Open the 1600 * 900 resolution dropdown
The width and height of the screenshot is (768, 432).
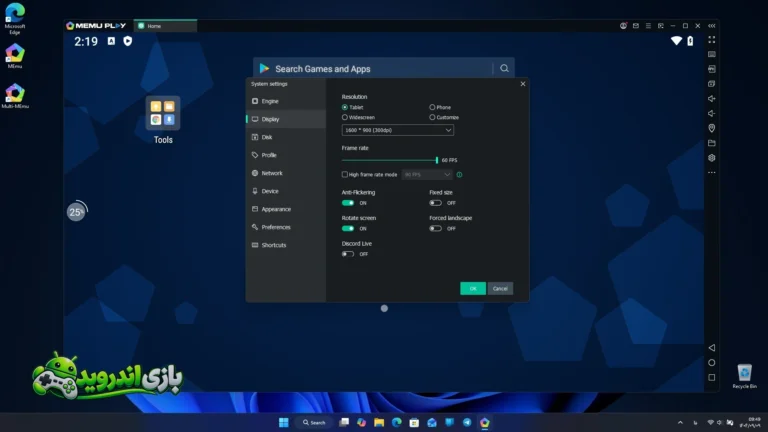click(x=397, y=130)
